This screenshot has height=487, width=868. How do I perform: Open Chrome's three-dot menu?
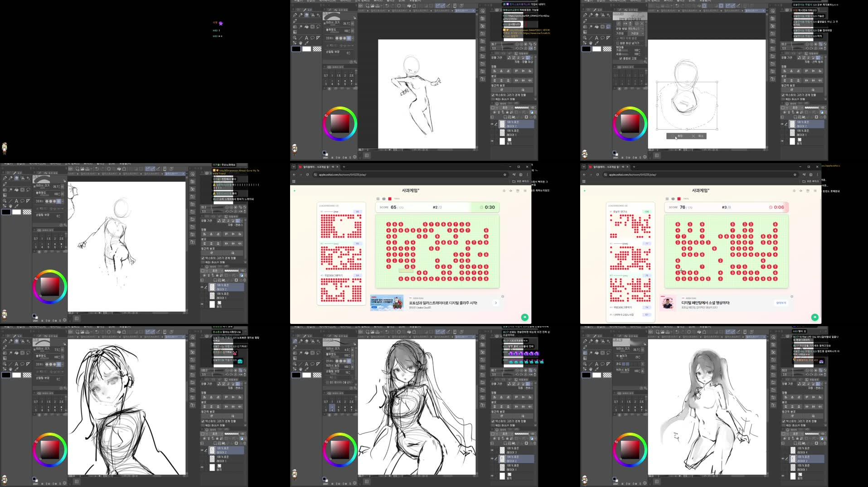click(527, 174)
